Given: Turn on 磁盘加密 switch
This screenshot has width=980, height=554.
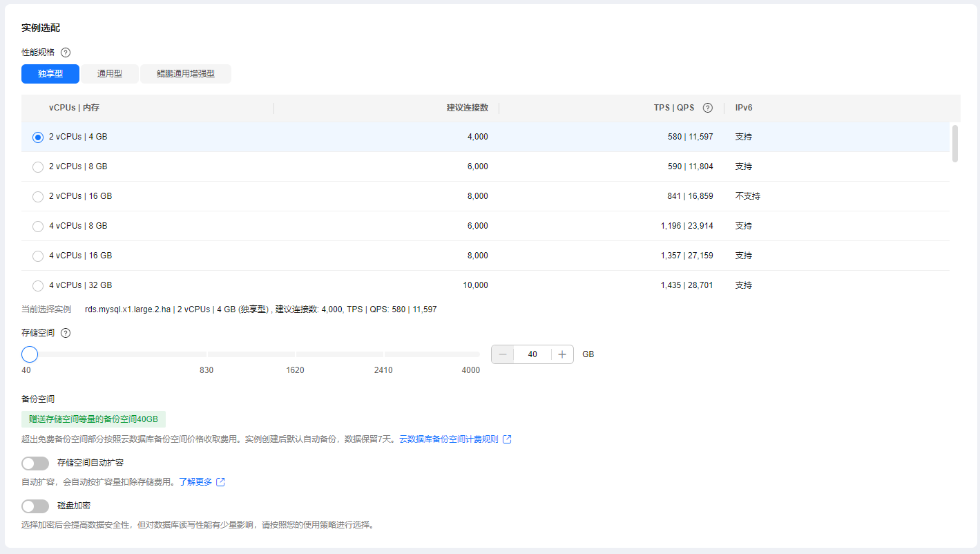Looking at the screenshot, I should (35, 506).
